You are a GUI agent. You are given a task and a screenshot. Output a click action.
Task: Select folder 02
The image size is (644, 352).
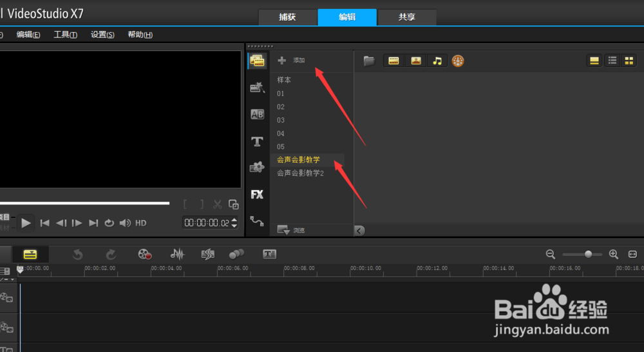[281, 107]
